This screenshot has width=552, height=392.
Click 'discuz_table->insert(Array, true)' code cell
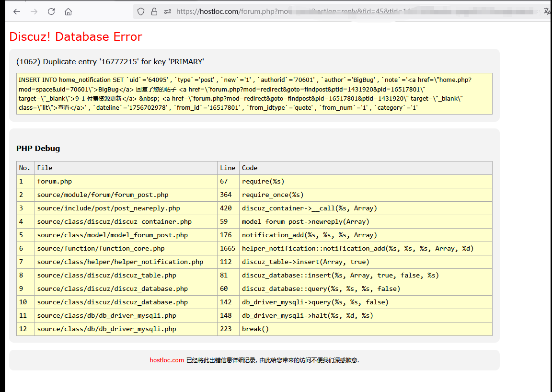click(366, 262)
